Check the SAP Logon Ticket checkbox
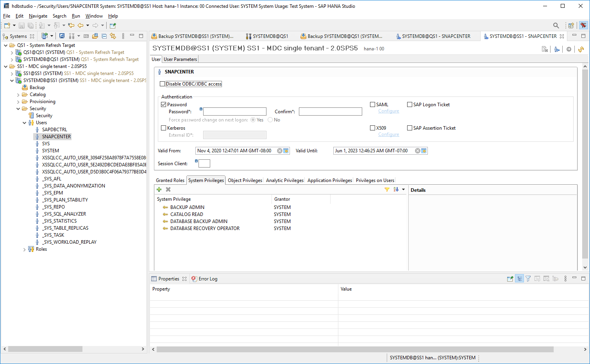Viewport: 590px width, 364px height. click(x=409, y=105)
